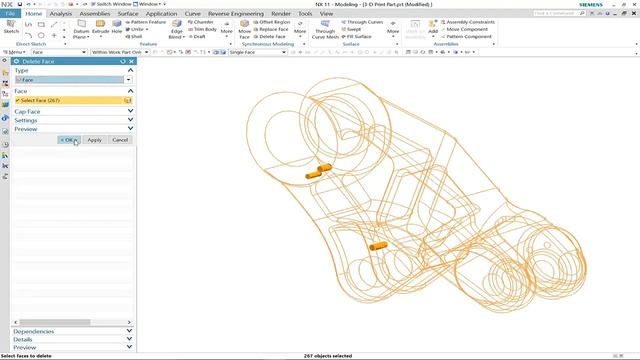
Task: Switch to the View tab
Action: point(326,13)
